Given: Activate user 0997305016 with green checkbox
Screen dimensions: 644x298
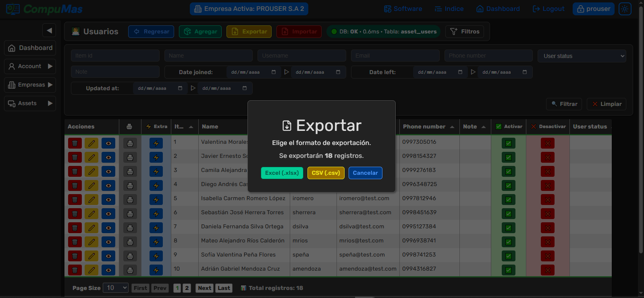Looking at the screenshot, I should click(509, 143).
